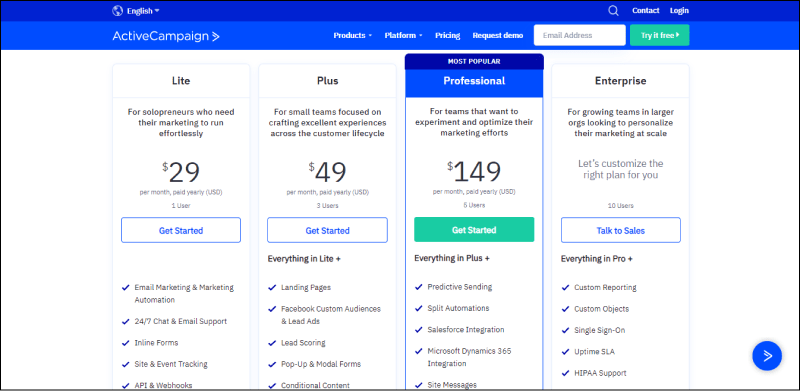The image size is (800, 391).
Task: Click the Try it free button
Action: click(659, 35)
